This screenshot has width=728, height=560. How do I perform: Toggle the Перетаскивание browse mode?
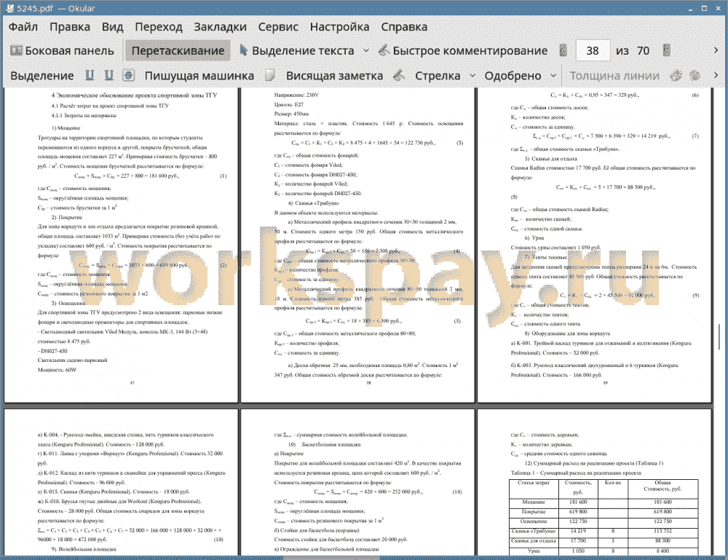[x=178, y=51]
